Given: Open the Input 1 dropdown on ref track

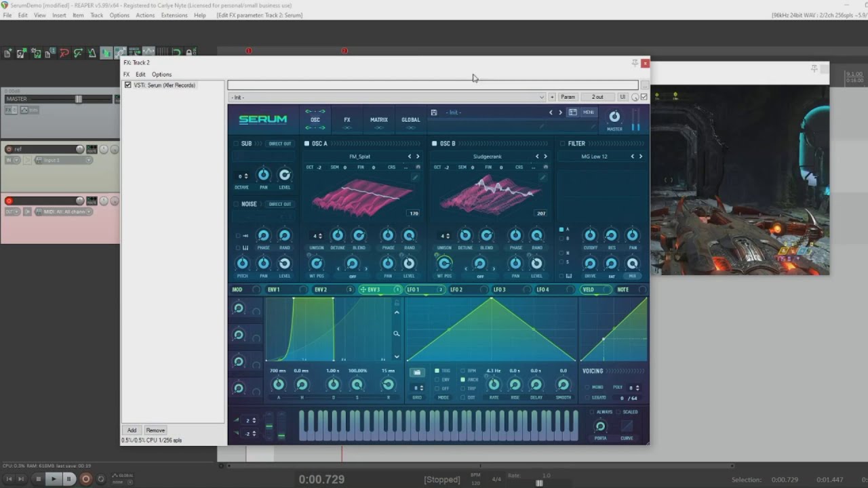Looking at the screenshot, I should click(63, 161).
